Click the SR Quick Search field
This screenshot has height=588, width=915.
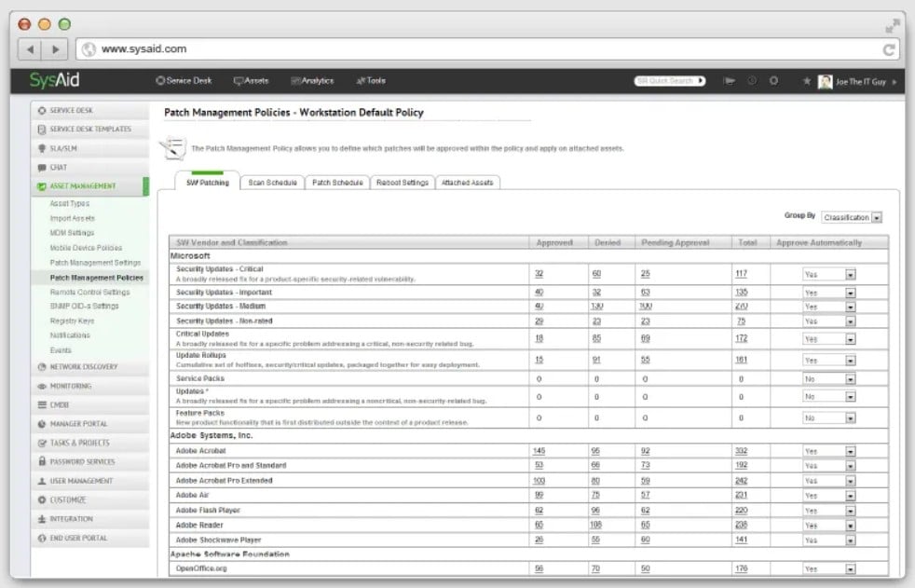(669, 80)
